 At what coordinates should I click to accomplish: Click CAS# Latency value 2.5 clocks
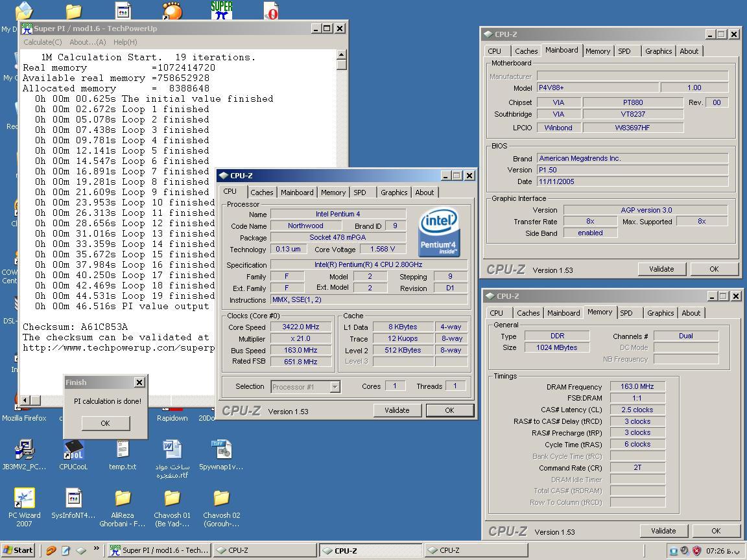coord(637,410)
